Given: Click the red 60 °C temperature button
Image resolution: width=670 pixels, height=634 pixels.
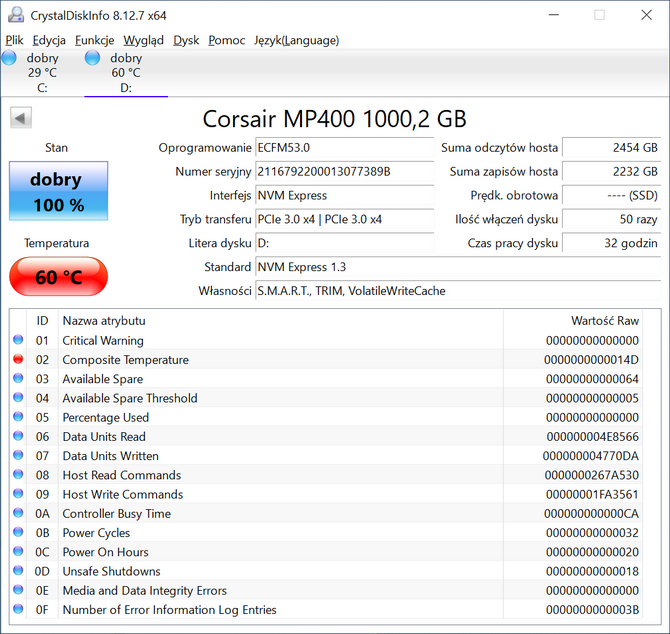Looking at the screenshot, I should click(59, 276).
